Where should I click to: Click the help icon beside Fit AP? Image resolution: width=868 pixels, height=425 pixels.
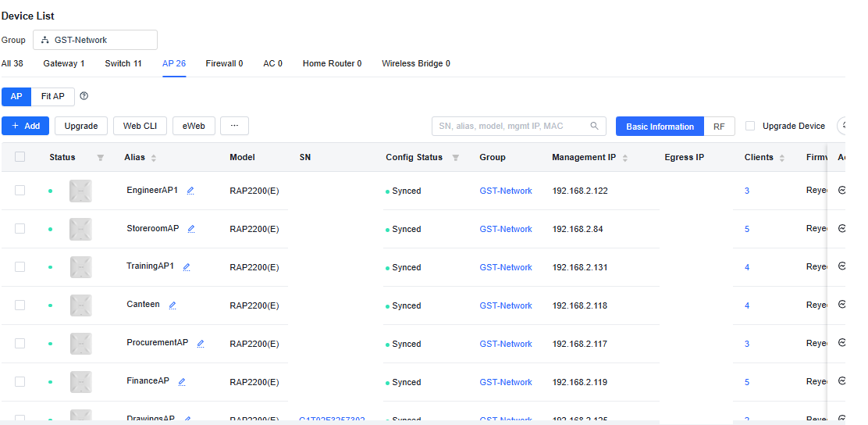tap(84, 96)
